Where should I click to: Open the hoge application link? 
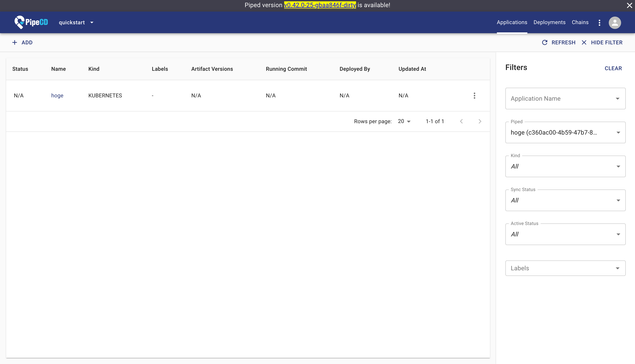pyautogui.click(x=57, y=95)
